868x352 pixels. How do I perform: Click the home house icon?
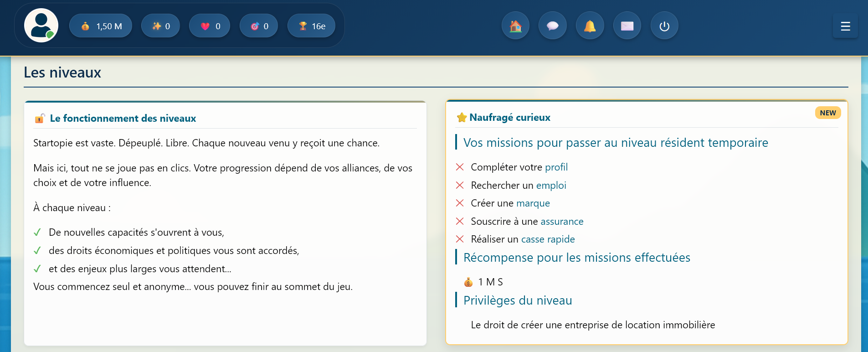[515, 26]
